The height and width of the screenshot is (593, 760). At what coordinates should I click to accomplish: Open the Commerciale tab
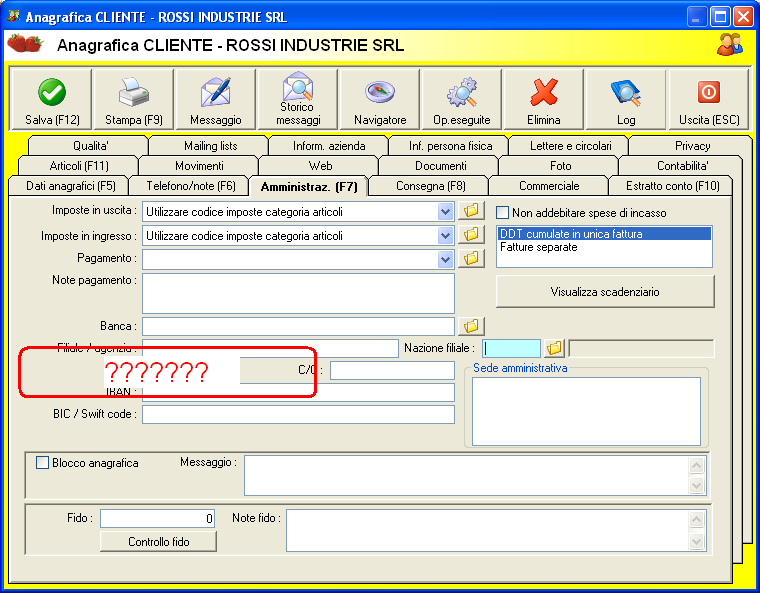pyautogui.click(x=549, y=186)
